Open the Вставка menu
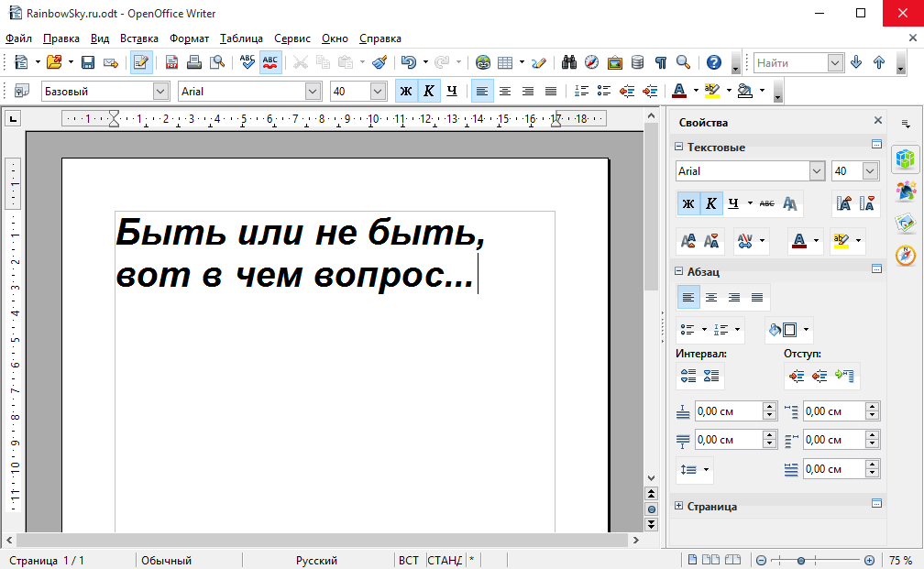Image resolution: width=924 pixels, height=569 pixels. [139, 38]
